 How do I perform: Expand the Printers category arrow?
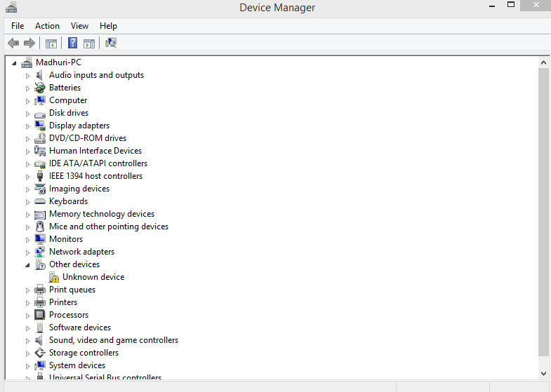pos(27,303)
